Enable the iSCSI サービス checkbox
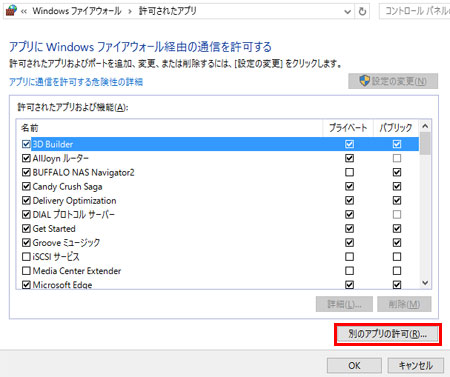This screenshot has width=450, height=377. [26, 257]
